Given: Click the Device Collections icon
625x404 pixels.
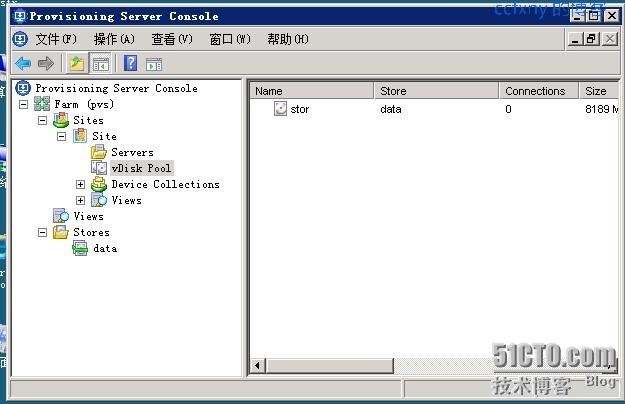Looking at the screenshot, I should coord(99,184).
